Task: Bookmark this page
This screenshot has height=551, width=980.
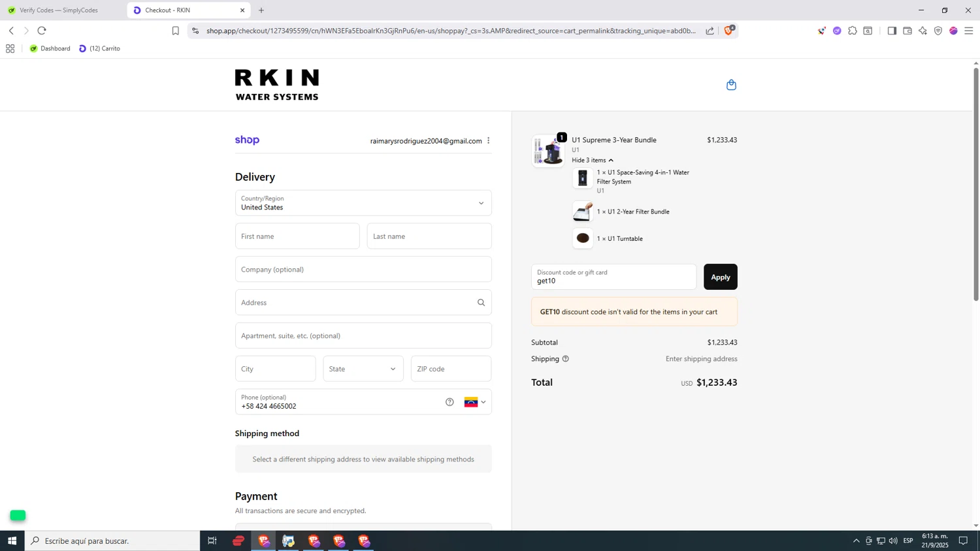Action: pyautogui.click(x=175, y=31)
